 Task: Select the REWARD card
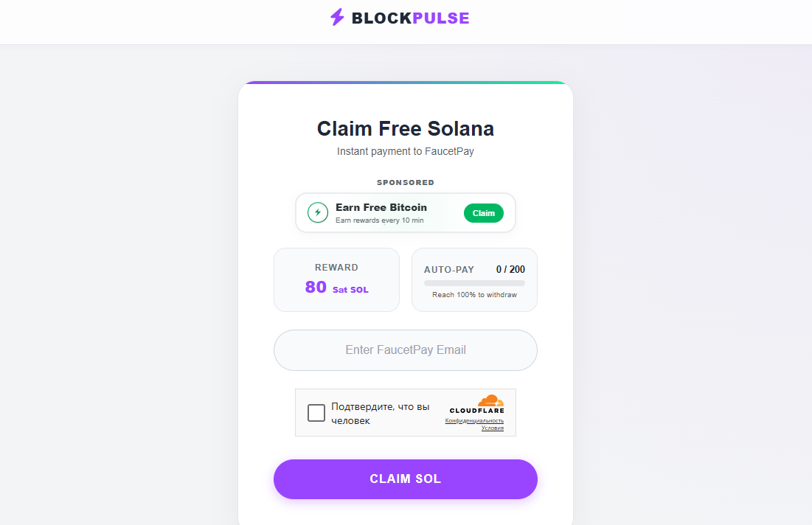(336, 279)
